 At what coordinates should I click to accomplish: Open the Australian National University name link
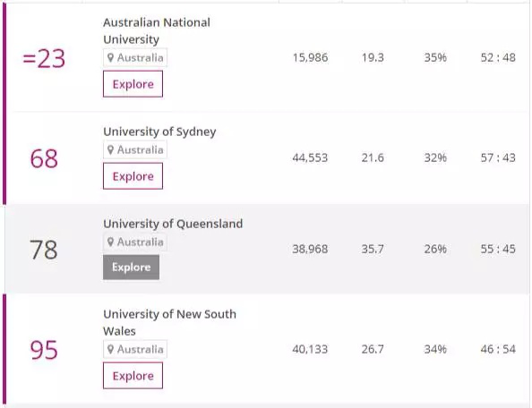(157, 30)
